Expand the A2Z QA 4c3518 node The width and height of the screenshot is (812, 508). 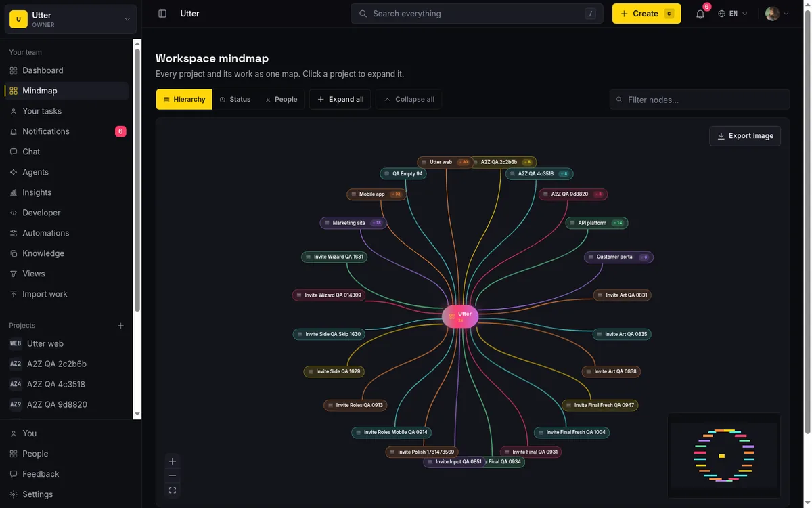coord(539,174)
